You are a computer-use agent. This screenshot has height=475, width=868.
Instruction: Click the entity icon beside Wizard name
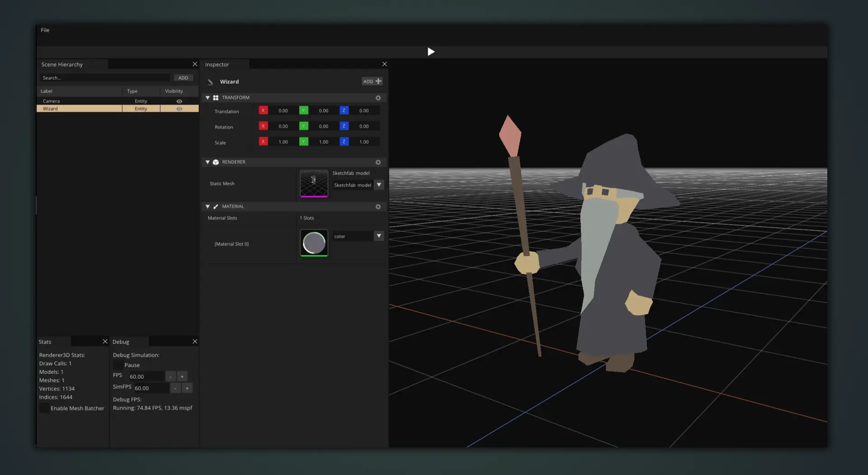tap(210, 82)
